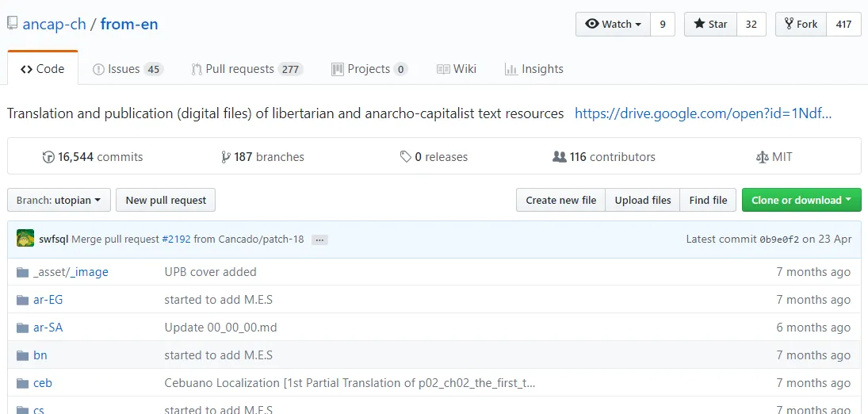
Task: Click the repository book icon beside ancap-ch
Action: coord(12,24)
